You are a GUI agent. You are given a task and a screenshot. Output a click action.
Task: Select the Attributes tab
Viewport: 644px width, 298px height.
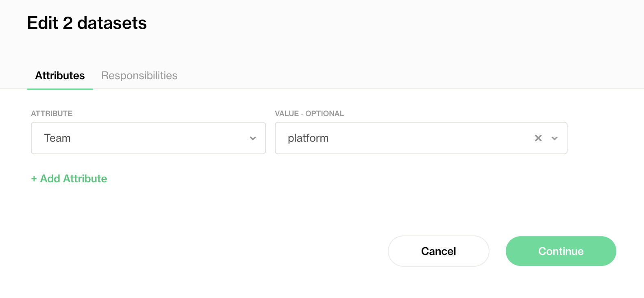coord(60,76)
